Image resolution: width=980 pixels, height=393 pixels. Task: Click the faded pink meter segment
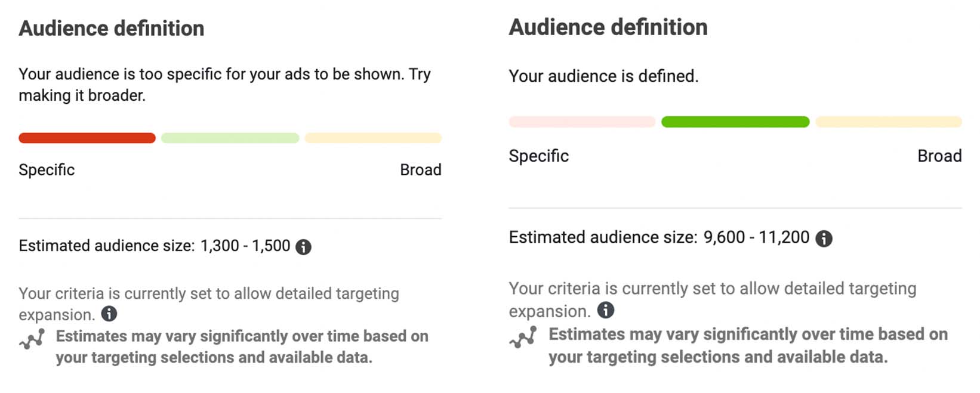coord(582,122)
